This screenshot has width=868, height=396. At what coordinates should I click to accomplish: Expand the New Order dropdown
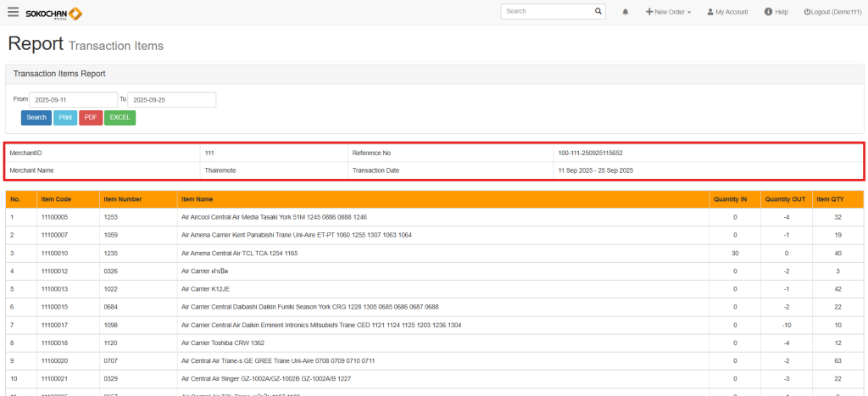tap(668, 12)
